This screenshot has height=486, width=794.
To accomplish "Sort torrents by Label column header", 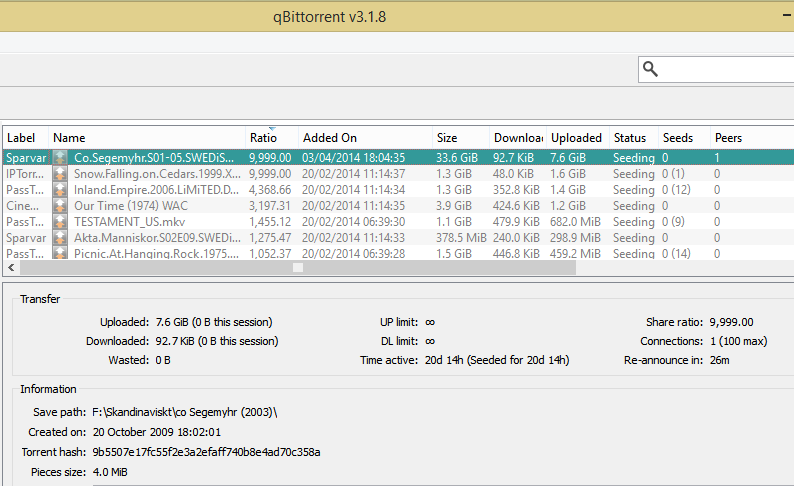I will pos(26,138).
